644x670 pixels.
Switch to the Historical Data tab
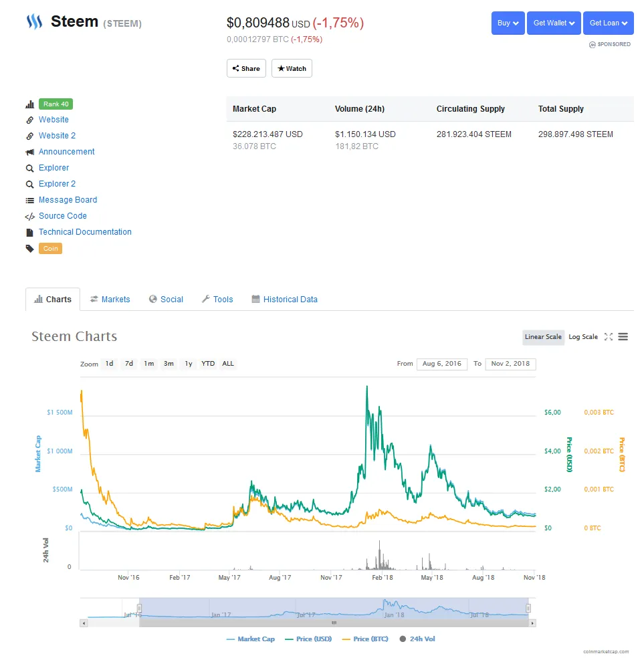285,300
